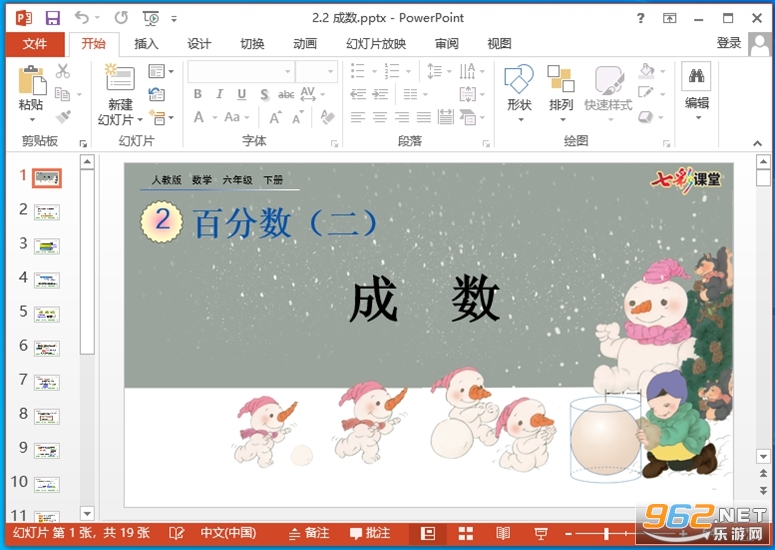Screen dimensions: 775x550
Task: Click Increase Indent icon
Action: pos(380,94)
